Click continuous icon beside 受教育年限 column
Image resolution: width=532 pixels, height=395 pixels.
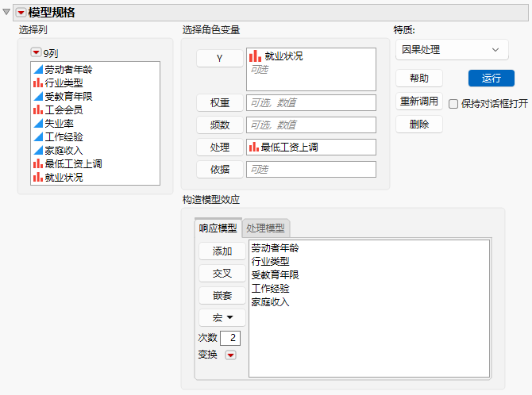(38, 96)
